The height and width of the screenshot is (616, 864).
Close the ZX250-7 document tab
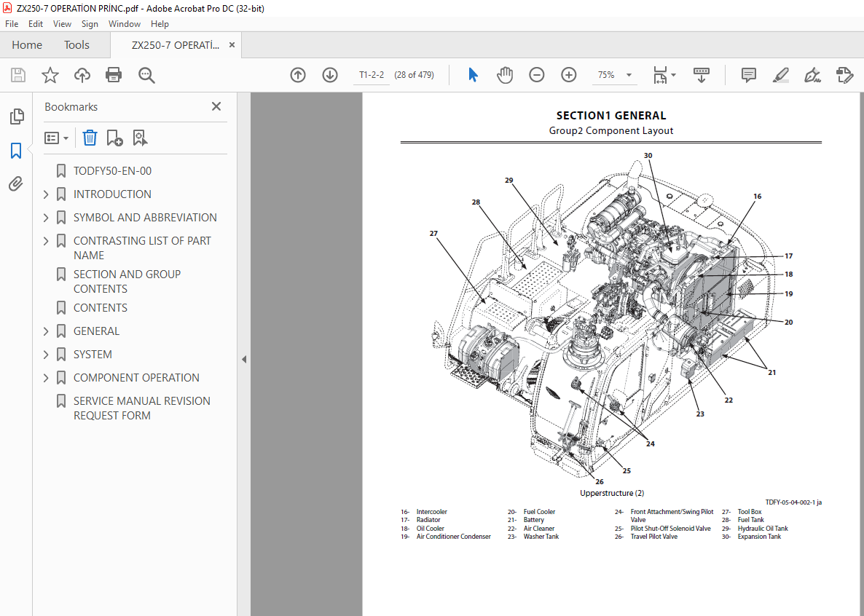point(232,45)
